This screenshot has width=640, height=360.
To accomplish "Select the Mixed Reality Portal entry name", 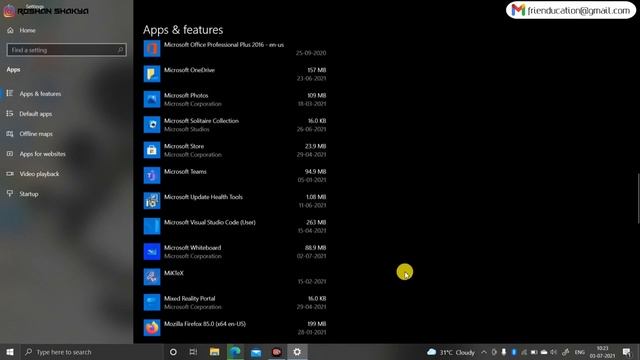I will point(189,298).
